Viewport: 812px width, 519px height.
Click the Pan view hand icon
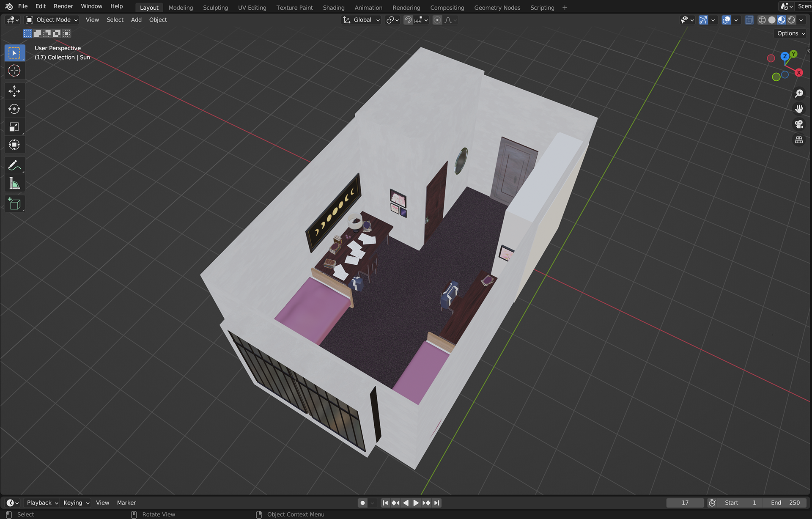click(x=799, y=109)
